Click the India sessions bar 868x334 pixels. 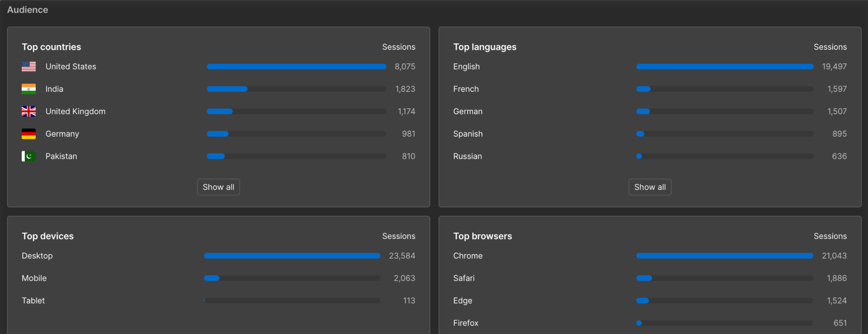point(297,89)
